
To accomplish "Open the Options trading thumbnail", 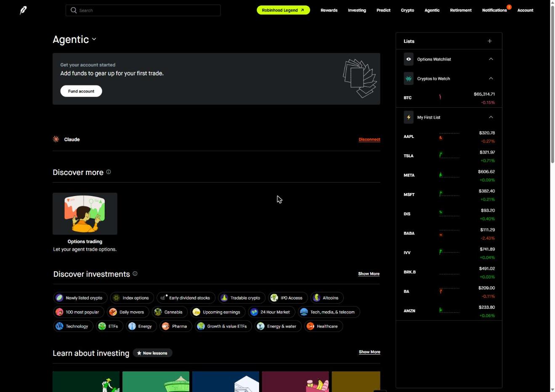I will pyautogui.click(x=85, y=214).
